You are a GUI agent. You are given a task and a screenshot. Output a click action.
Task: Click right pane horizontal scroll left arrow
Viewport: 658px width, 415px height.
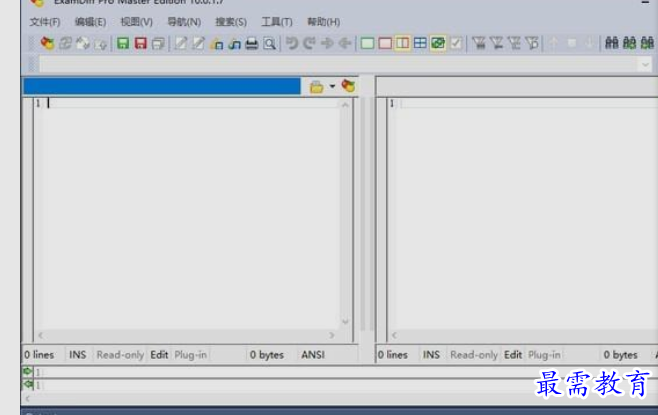[394, 335]
